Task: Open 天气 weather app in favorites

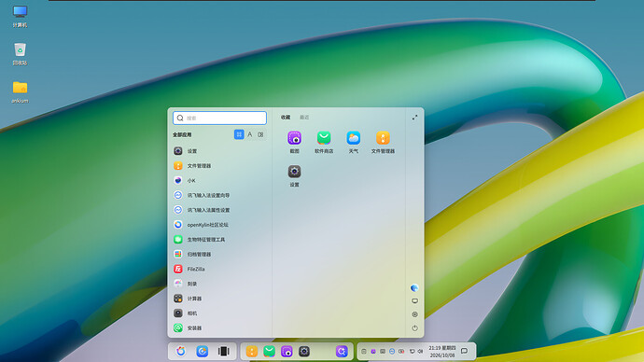Action: (353, 142)
